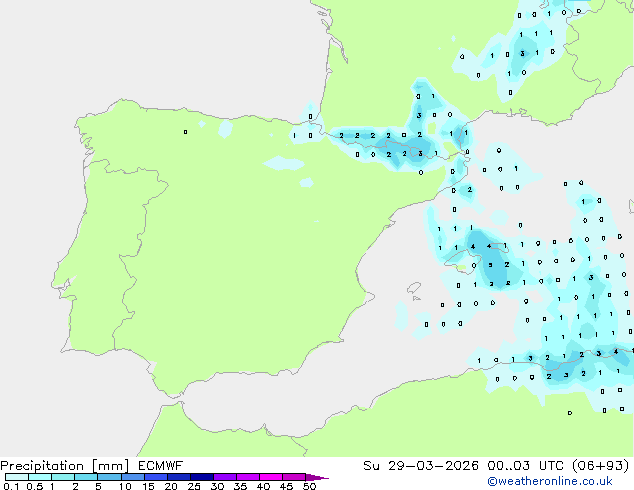Click the '45' legend tick label
The width and height of the screenshot is (634, 490).
[286, 486]
